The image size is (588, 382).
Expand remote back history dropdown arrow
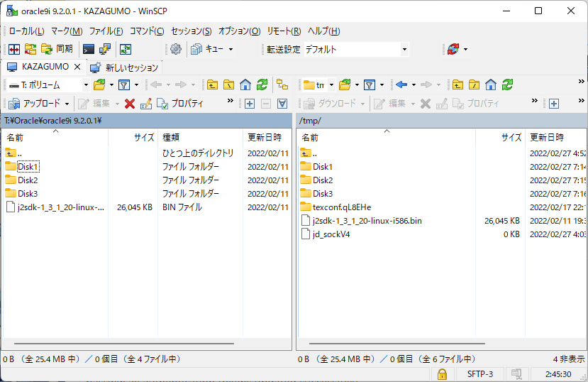(414, 84)
